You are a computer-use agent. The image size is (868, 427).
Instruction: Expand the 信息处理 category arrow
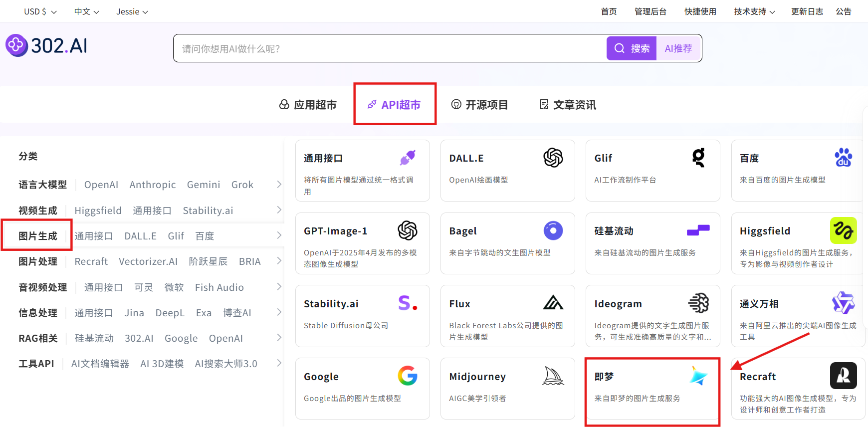279,312
